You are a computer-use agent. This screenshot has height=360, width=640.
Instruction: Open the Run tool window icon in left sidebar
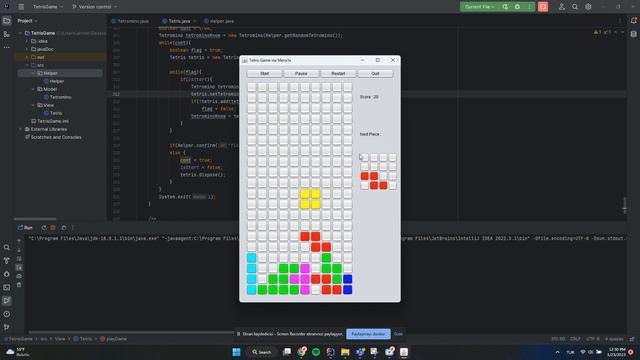pos(7,301)
